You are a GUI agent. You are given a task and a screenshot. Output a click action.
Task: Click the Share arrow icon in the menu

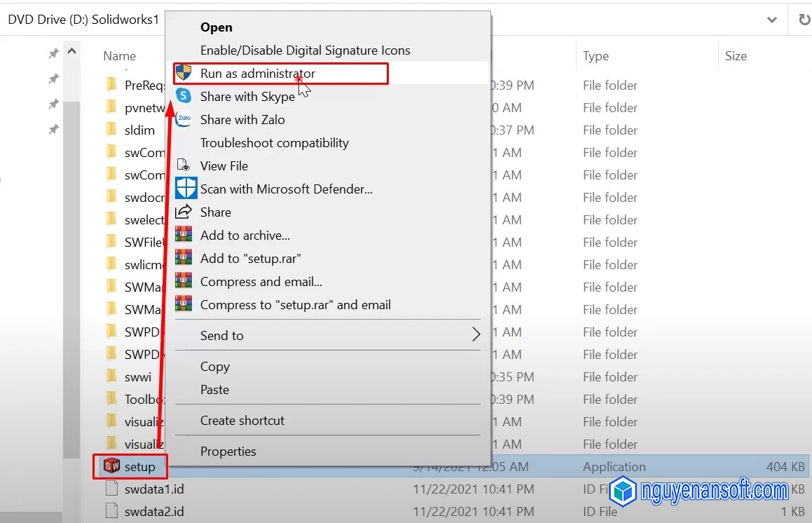(x=185, y=212)
